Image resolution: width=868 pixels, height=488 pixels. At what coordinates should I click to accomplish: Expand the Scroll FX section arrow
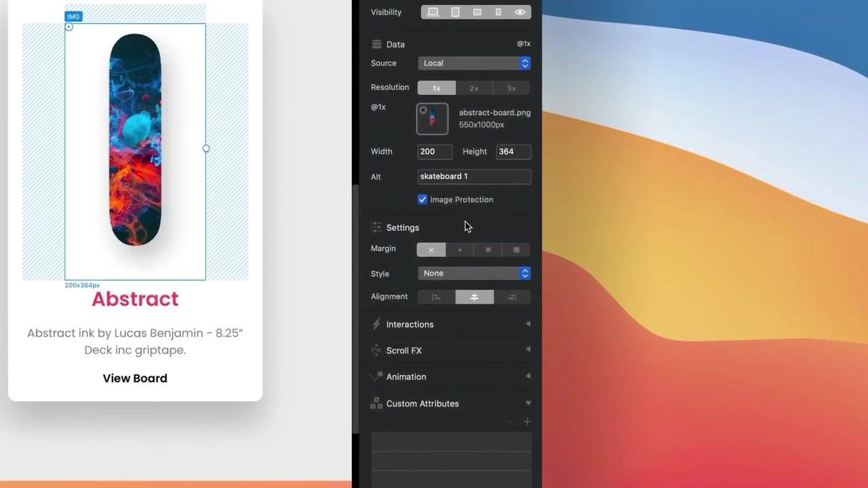click(x=528, y=350)
